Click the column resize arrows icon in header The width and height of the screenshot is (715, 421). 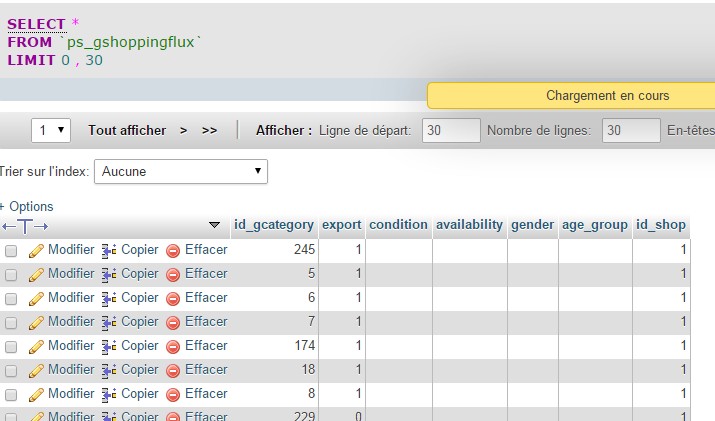(x=25, y=226)
